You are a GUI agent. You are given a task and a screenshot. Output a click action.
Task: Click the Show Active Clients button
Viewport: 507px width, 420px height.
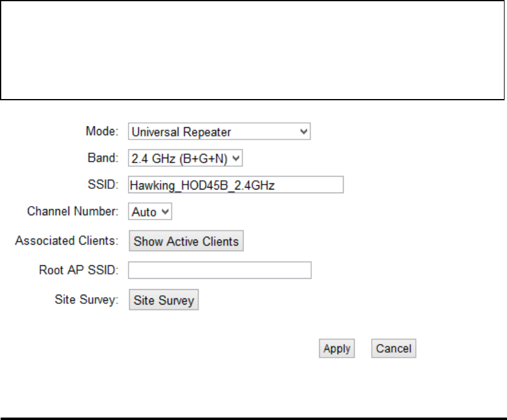pos(187,241)
